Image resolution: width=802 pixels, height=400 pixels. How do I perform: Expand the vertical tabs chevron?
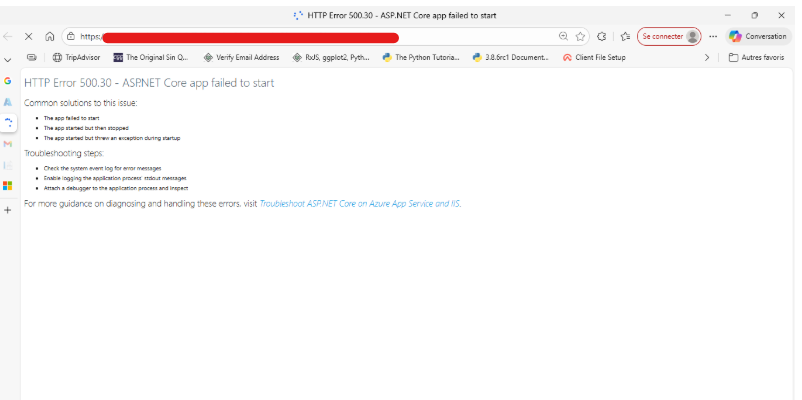pyautogui.click(x=8, y=60)
